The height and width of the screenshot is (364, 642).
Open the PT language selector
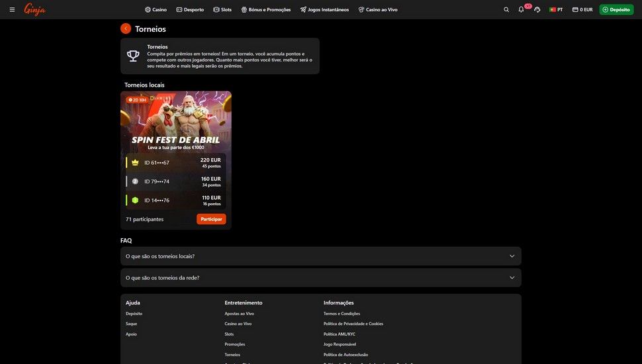[556, 9]
